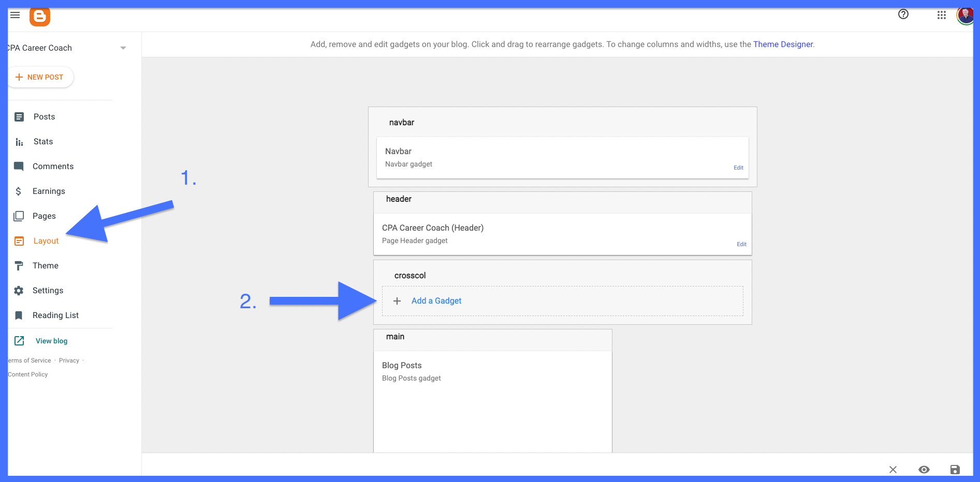The height and width of the screenshot is (482, 980).
Task: Edit the Navbar gadget
Action: point(738,168)
